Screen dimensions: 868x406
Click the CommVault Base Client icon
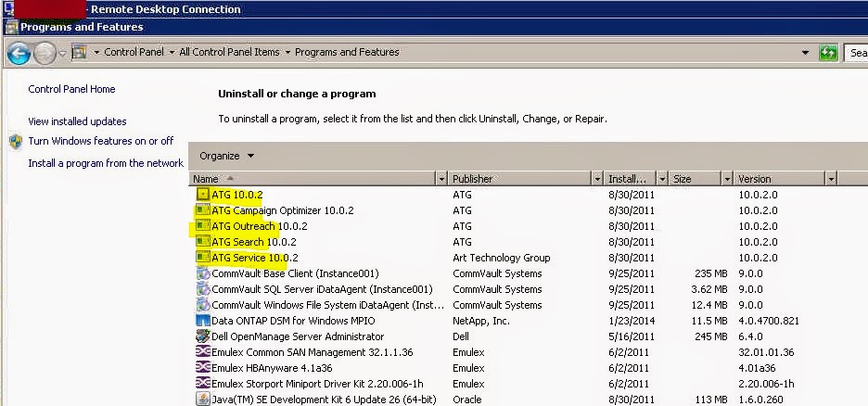203,273
